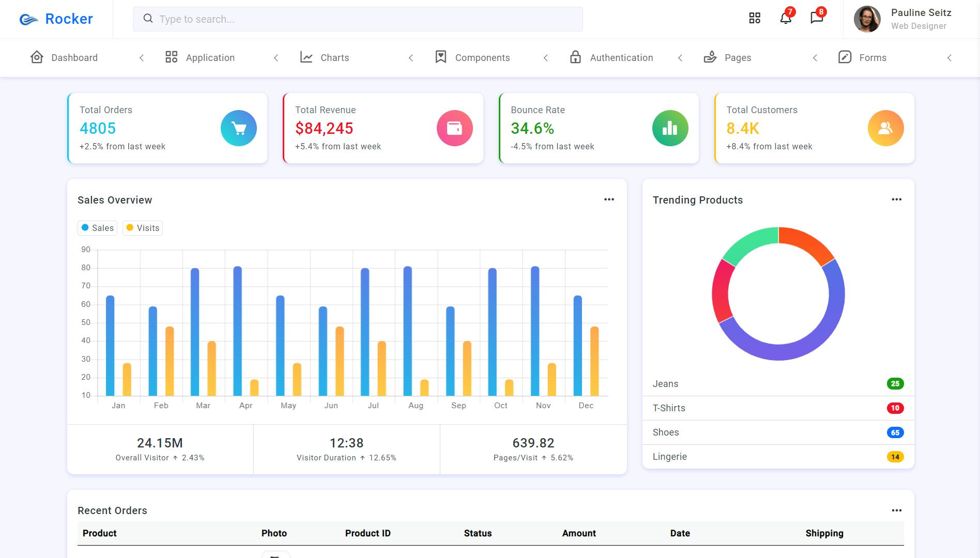Open the notifications bell

click(x=786, y=19)
